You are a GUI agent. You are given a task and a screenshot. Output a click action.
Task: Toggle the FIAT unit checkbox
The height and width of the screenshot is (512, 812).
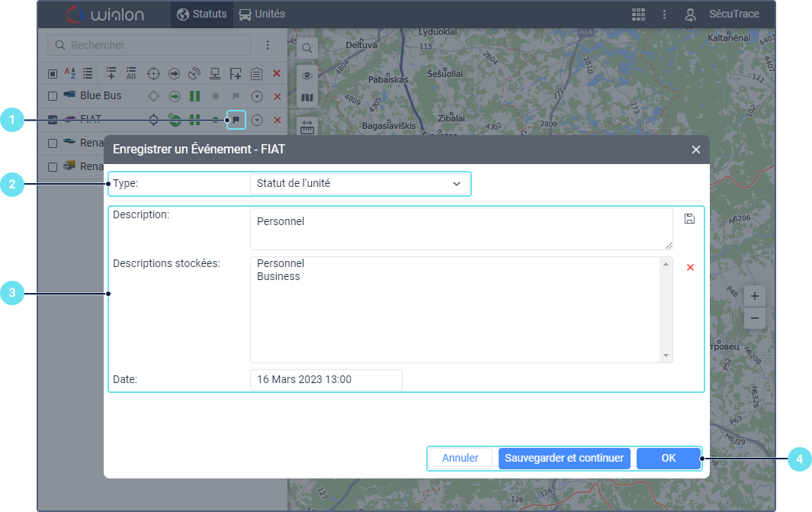point(53,120)
